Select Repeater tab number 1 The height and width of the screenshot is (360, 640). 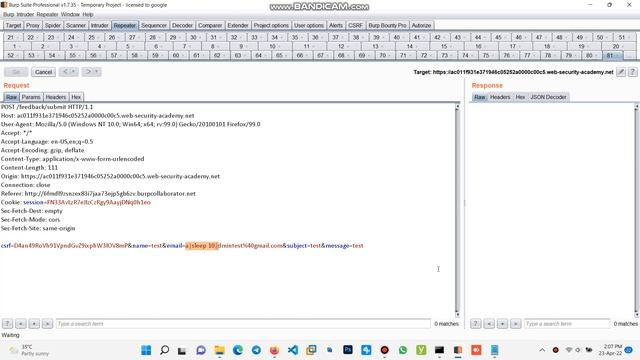(x=17, y=47)
